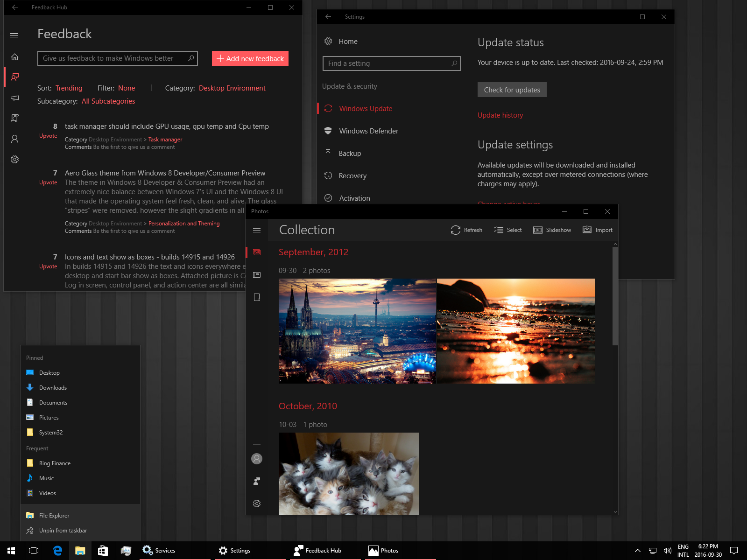Open Quests in the Feedback Hub sidebar

click(14, 118)
